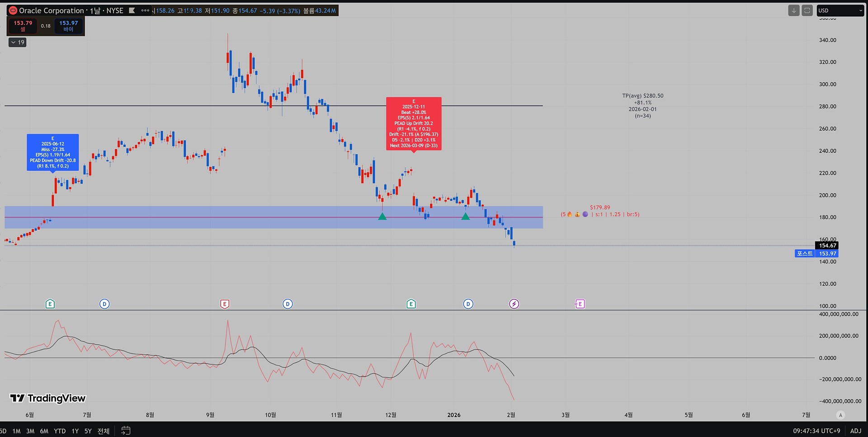Click the 154.67 current price label on the axis

point(827,246)
